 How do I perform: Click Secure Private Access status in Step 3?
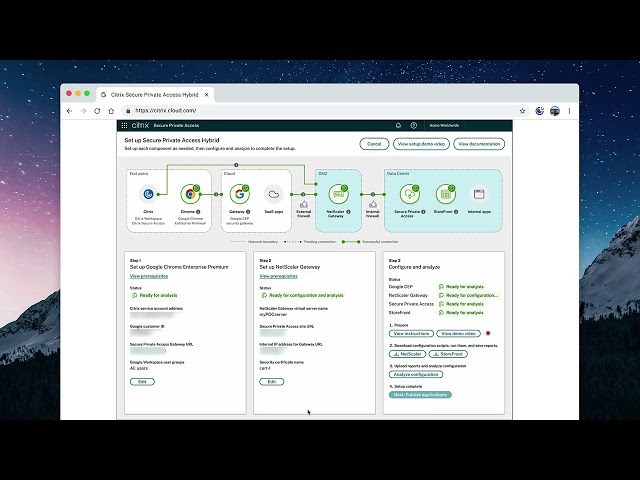(462, 304)
